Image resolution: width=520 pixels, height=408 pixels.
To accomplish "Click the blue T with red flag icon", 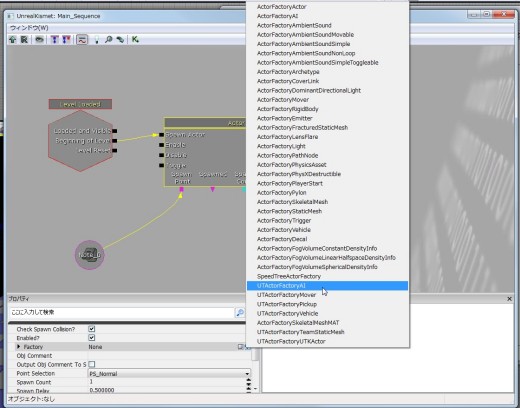I will (x=66, y=40).
